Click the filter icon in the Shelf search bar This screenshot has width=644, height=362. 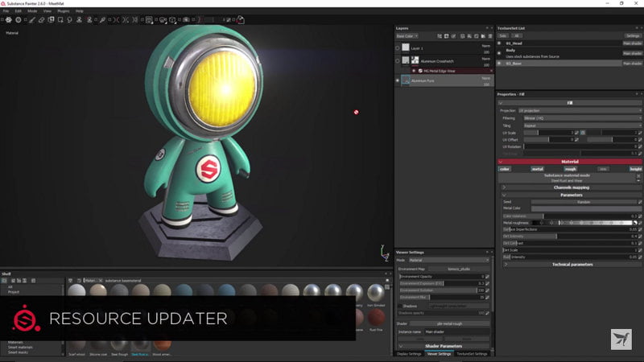[71, 281]
